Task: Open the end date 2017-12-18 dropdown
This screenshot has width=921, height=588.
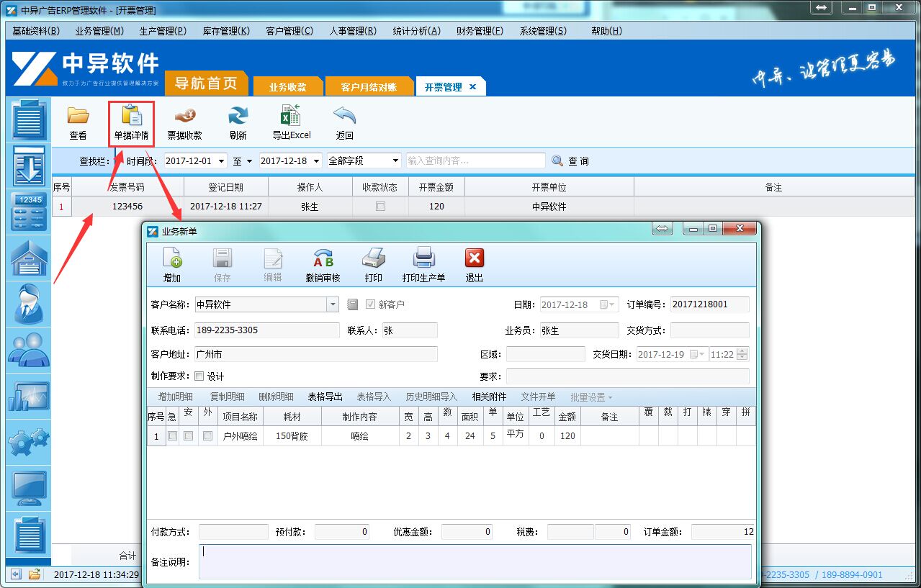Action: coord(315,161)
